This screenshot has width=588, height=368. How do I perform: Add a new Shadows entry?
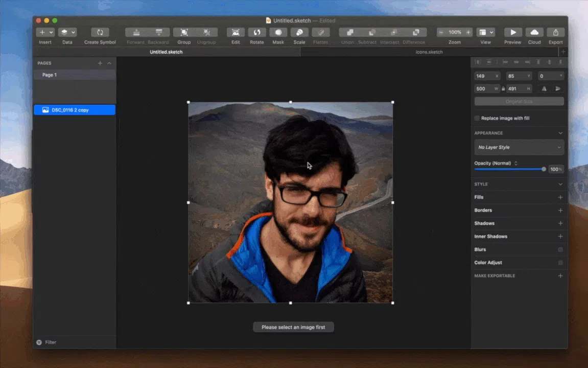point(560,223)
